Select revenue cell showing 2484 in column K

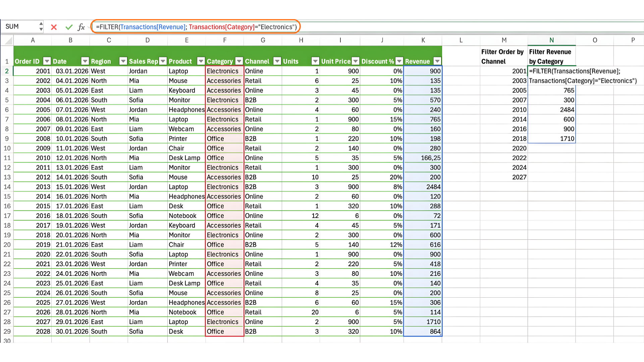(423, 187)
